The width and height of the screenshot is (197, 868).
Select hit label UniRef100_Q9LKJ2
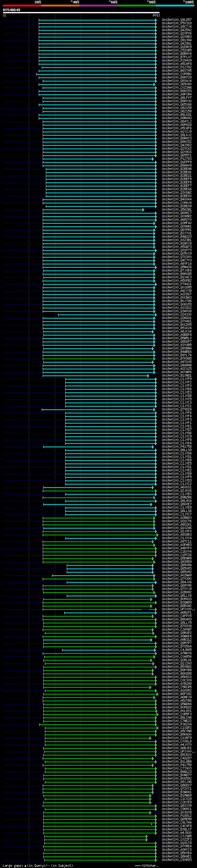tap(176, 135)
